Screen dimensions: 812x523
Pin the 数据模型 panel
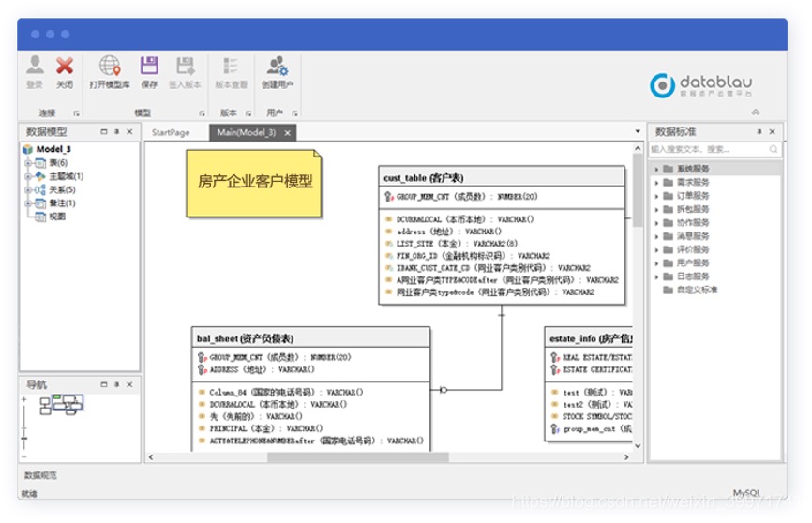(117, 131)
